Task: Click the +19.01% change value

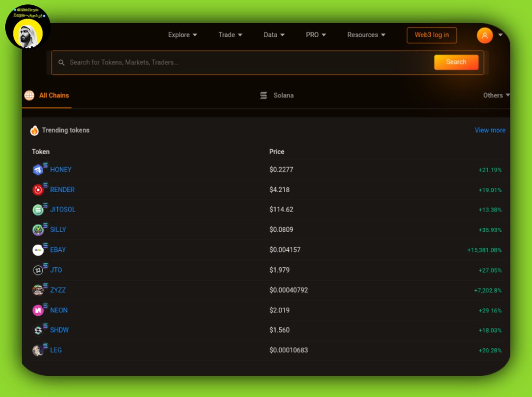Action: [x=490, y=190]
